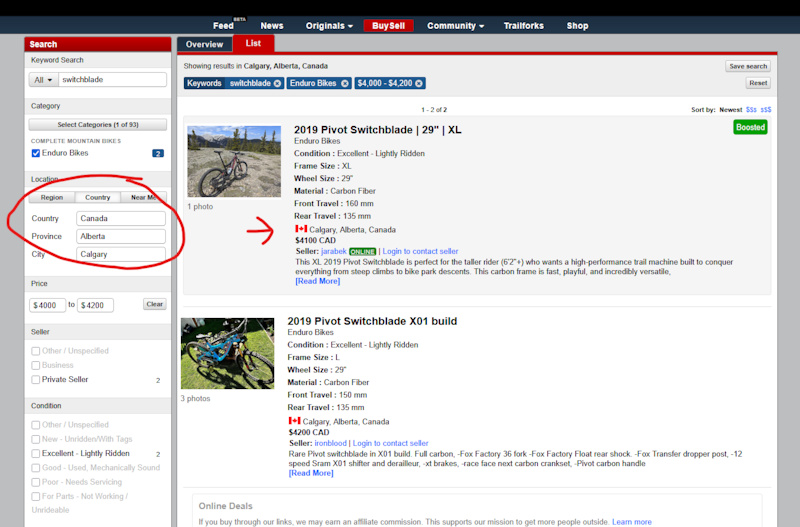Click the minimum price field showing $4000
800x527 pixels.
[x=47, y=305]
